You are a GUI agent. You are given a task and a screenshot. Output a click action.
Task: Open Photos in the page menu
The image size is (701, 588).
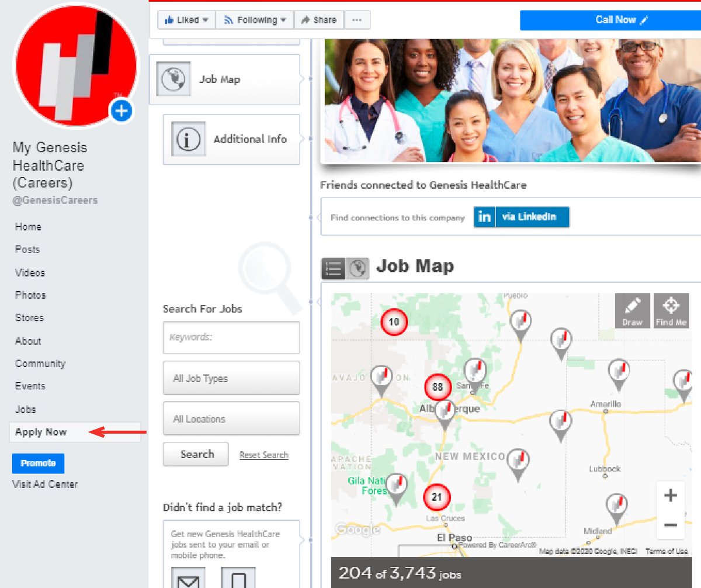point(30,295)
